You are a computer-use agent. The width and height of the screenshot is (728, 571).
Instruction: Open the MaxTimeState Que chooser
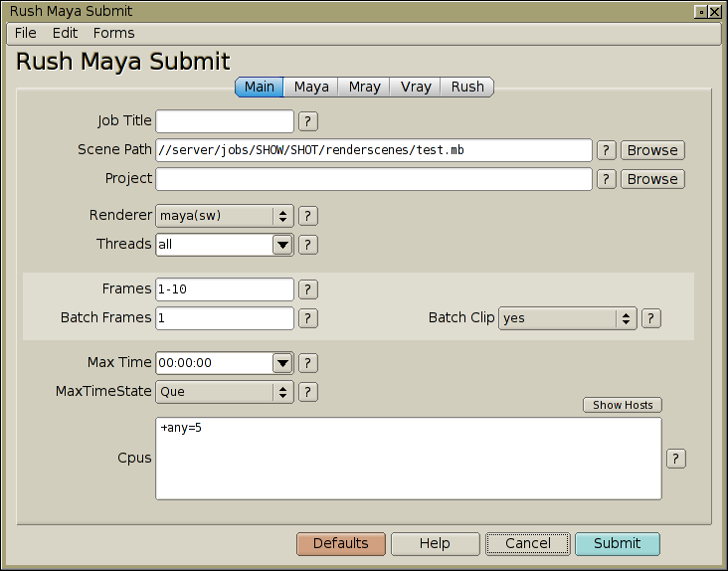click(225, 392)
